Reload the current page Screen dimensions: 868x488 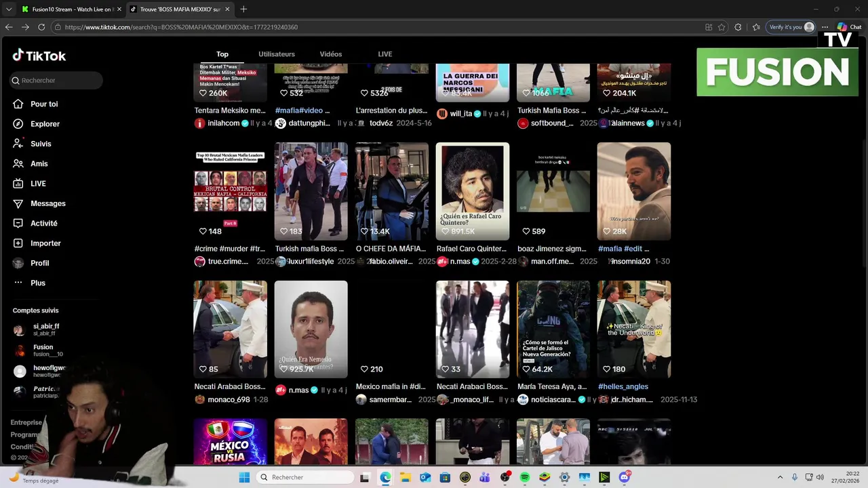pyautogui.click(x=41, y=27)
